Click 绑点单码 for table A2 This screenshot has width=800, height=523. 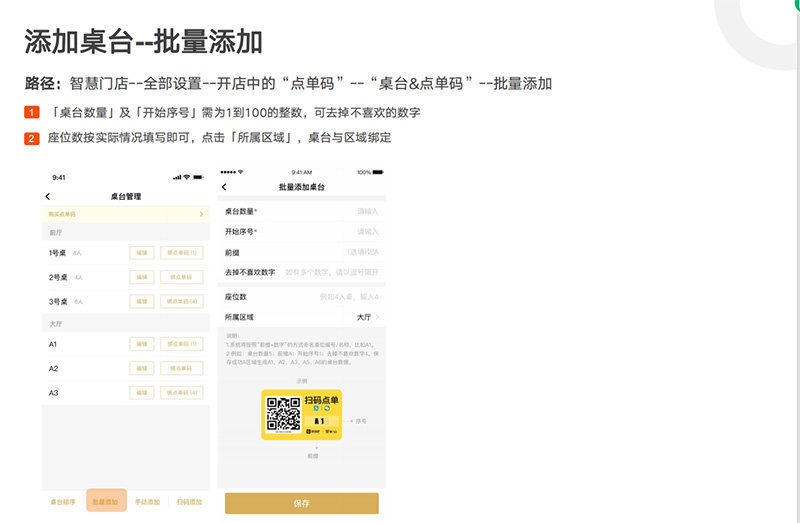(182, 368)
